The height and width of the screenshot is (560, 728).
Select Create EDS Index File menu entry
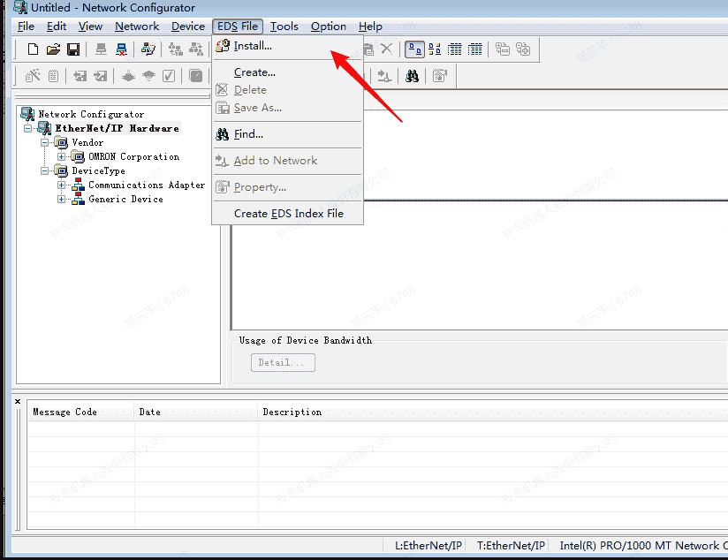pos(288,214)
